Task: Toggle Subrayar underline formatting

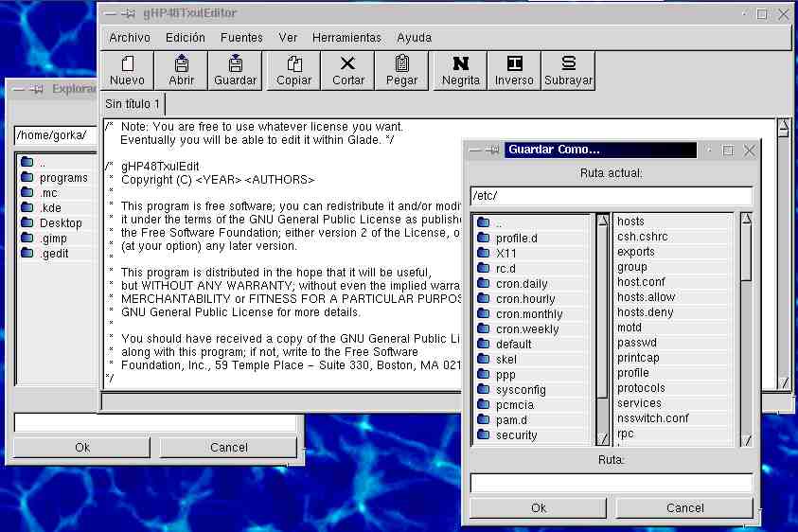Action: click(568, 71)
